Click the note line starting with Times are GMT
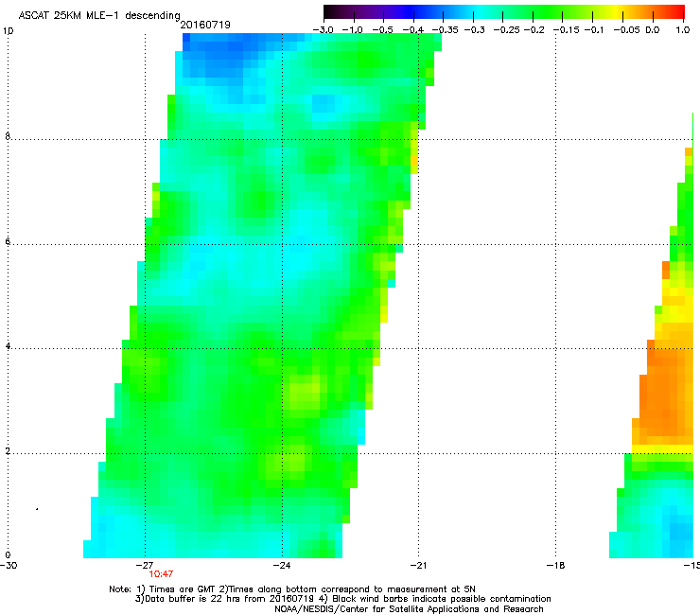The image size is (700, 615). tap(292, 589)
